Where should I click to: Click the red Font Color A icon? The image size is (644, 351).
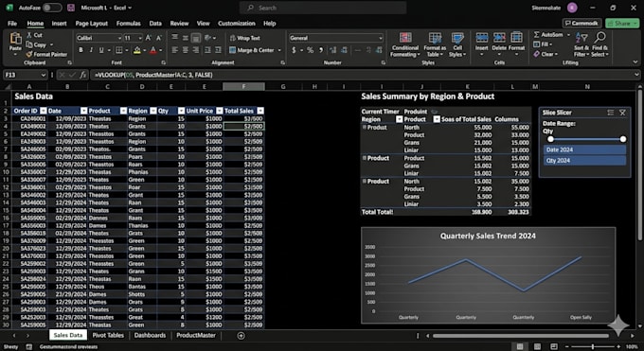click(152, 50)
